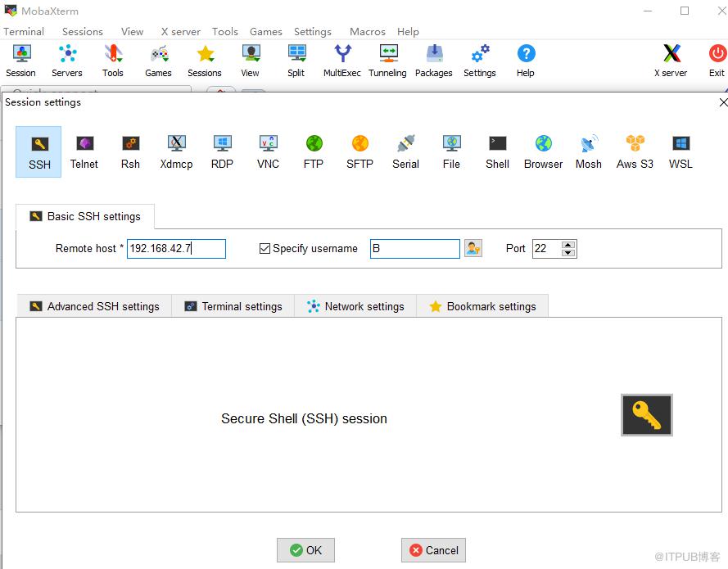Screen dimensions: 728x569
Task: Select the SSH session type
Action: [x=39, y=151]
